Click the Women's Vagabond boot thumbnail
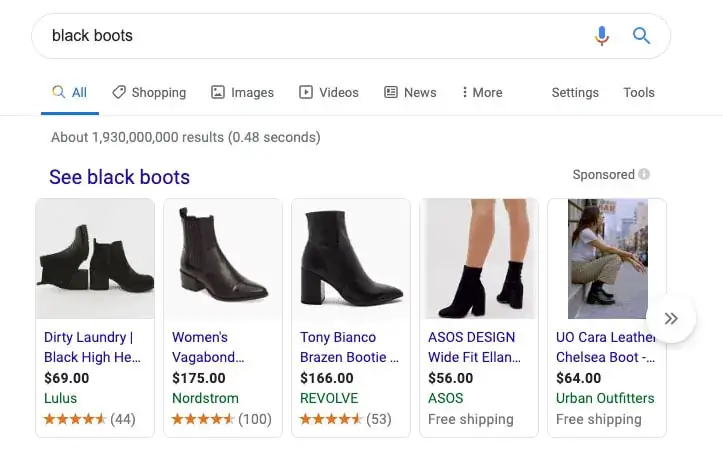723x457 pixels. click(x=223, y=259)
